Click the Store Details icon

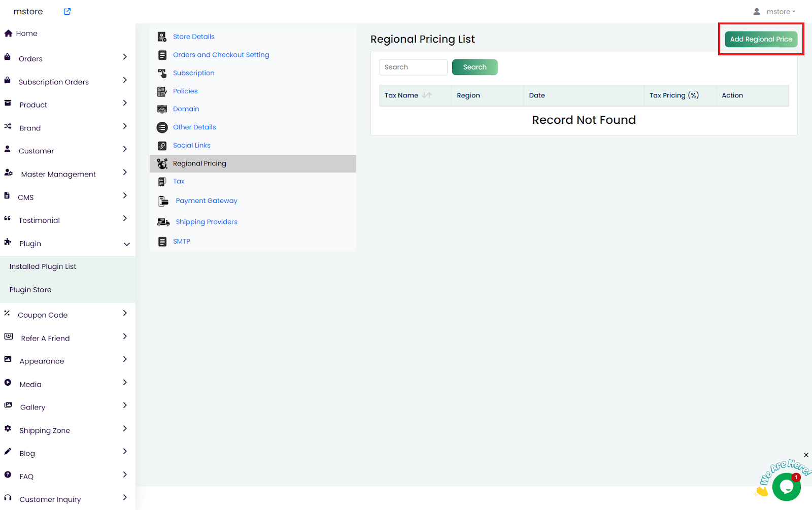pyautogui.click(x=162, y=37)
